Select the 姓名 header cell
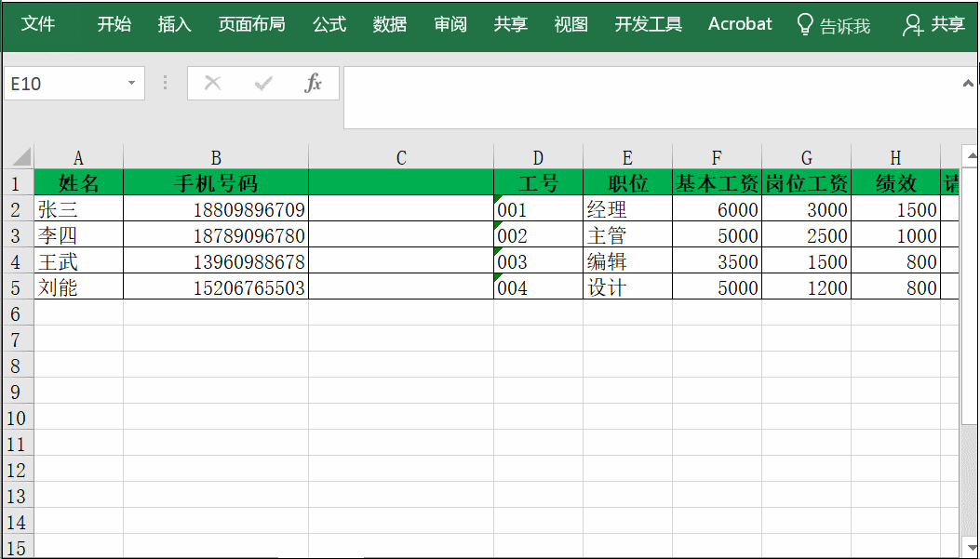 79,183
